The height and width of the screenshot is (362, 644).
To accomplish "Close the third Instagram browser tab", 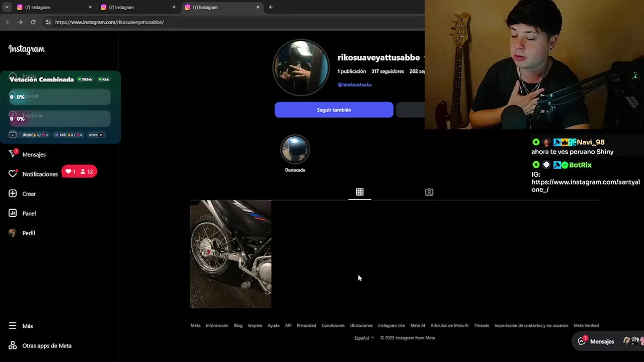I will click(258, 7).
